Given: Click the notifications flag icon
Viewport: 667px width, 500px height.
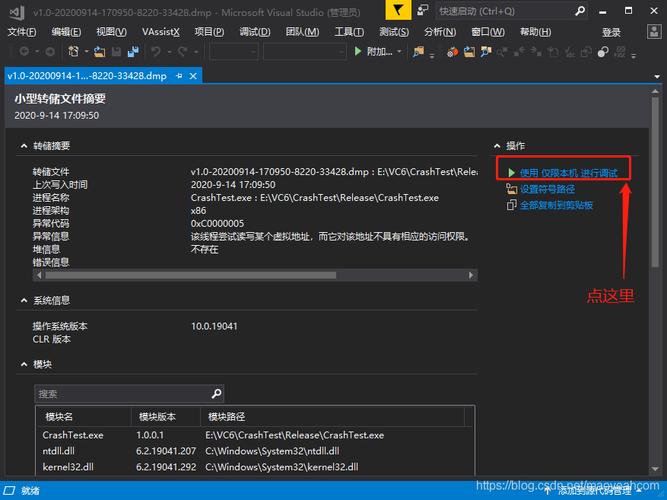Looking at the screenshot, I should click(x=398, y=10).
